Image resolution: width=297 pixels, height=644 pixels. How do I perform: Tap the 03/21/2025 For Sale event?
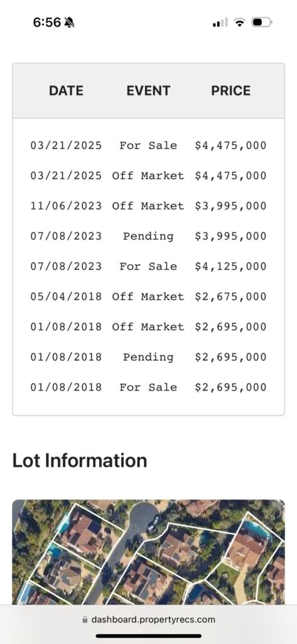point(148,145)
